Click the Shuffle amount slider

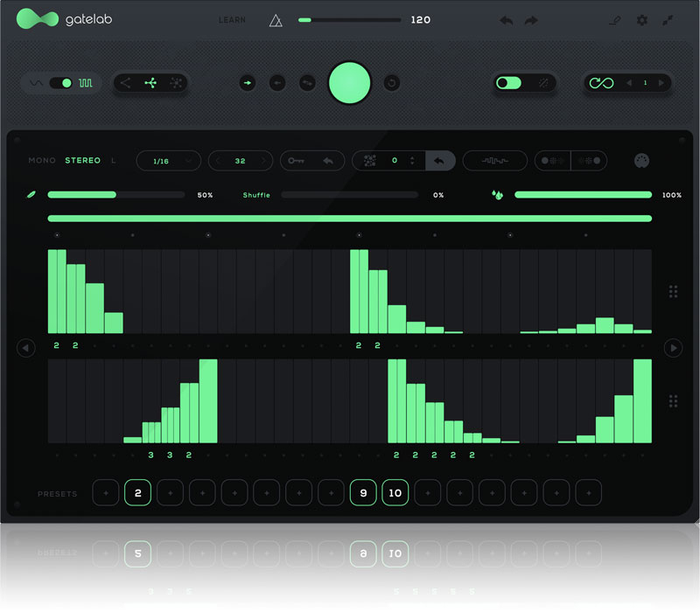tap(348, 195)
